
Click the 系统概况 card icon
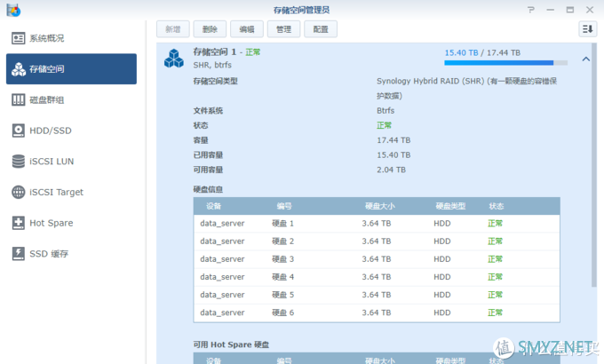point(18,38)
